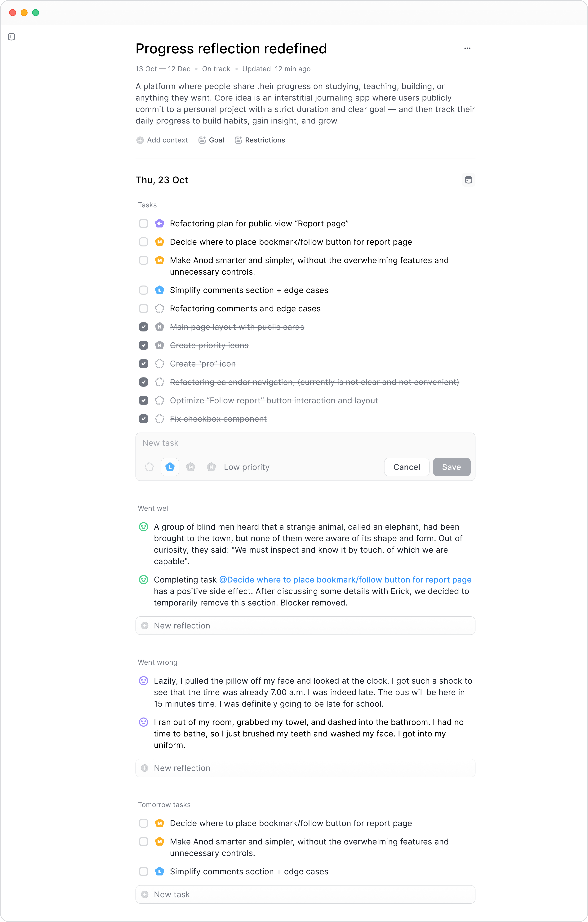The height and width of the screenshot is (922, 588).
Task: Select the no-priority dashed icon in new task
Action: [149, 467]
